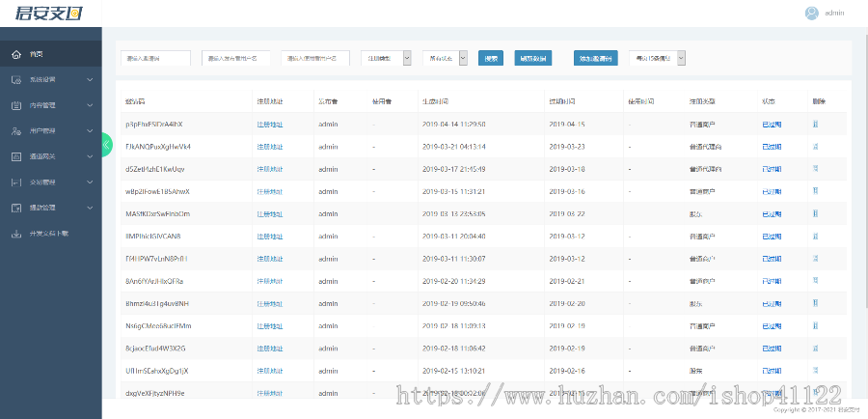Expand the 交易管理 chevron

91,182
